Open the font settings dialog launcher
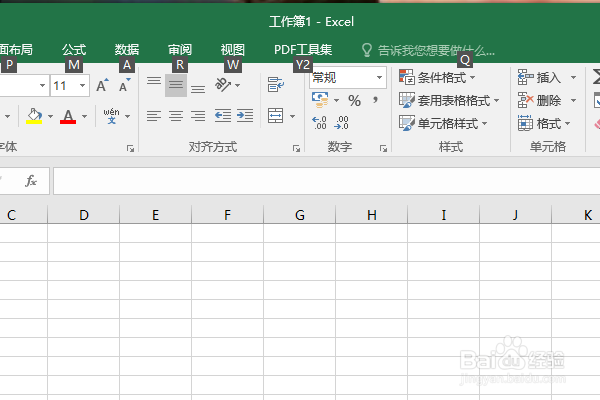 pyautogui.click(x=130, y=149)
